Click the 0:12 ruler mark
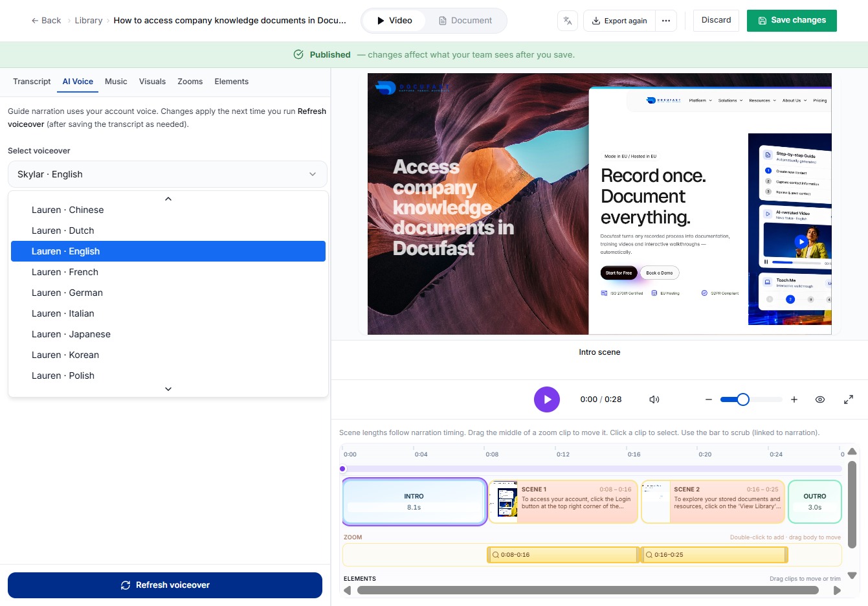Viewport: 868px width, 606px height. (563, 454)
